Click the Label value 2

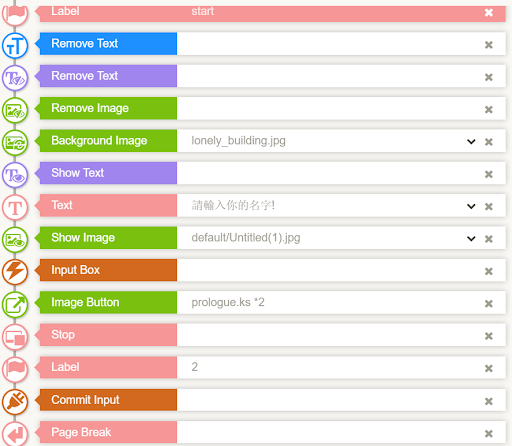pyautogui.click(x=195, y=367)
